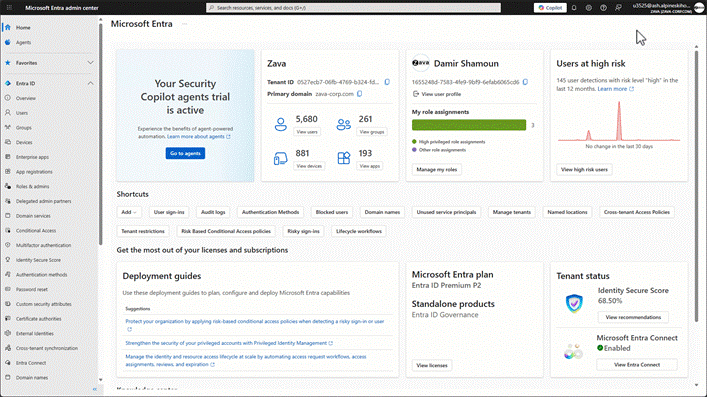The image size is (707, 397).
Task: Click the App registrations sidebar icon
Action: [8, 171]
